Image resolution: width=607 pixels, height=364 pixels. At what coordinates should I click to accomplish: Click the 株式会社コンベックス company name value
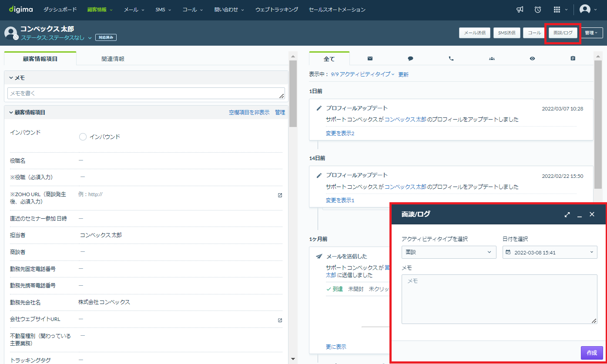(104, 302)
